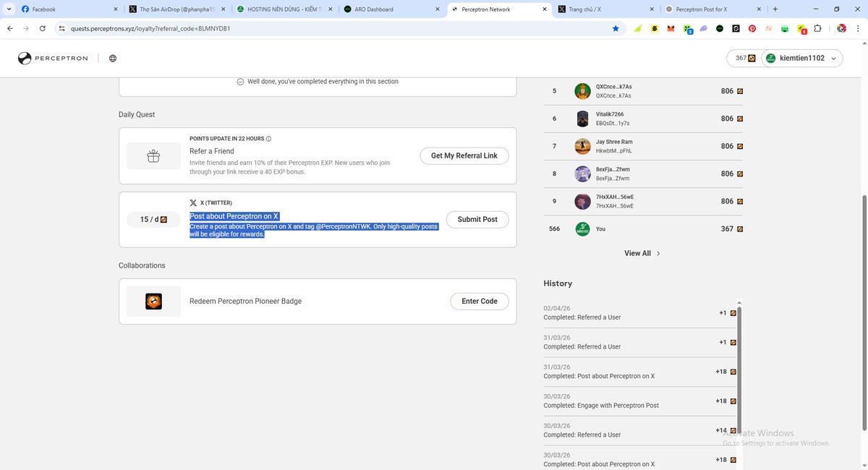The image size is (868, 470).
Task: Click the Collaborations heading
Action: (142, 265)
